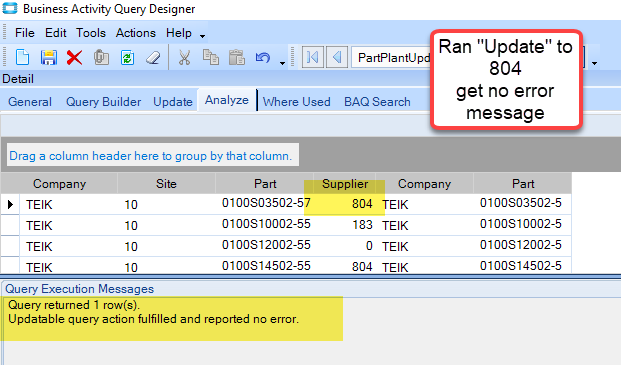Paste with the clipboard icon
The height and width of the screenshot is (365, 621).
click(237, 58)
